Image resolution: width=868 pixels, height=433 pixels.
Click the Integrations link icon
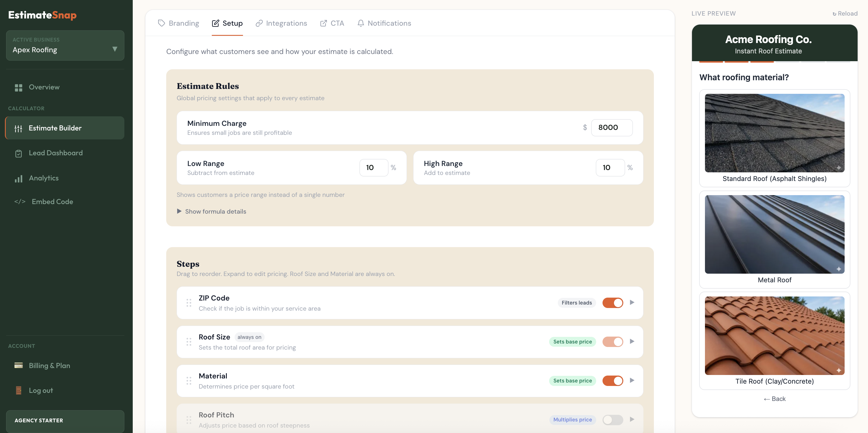click(259, 23)
